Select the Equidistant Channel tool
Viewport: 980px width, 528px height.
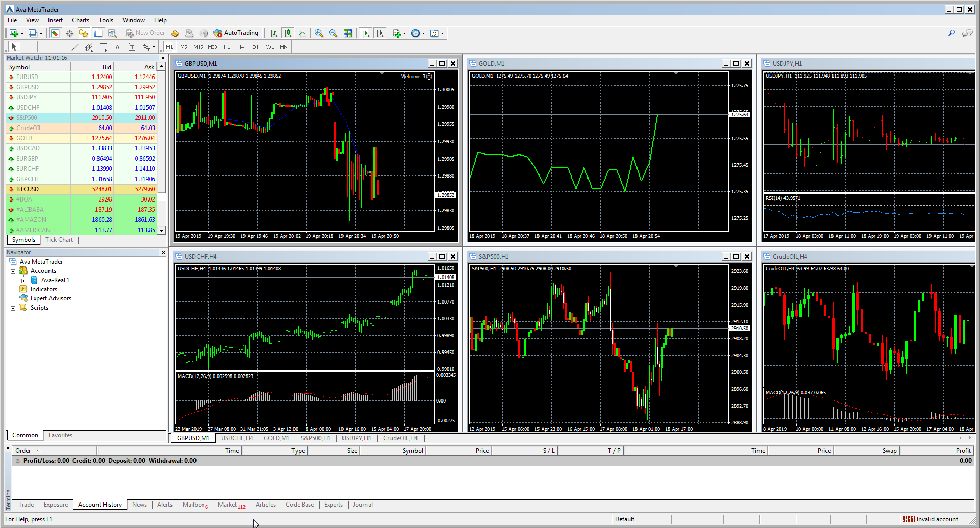89,47
